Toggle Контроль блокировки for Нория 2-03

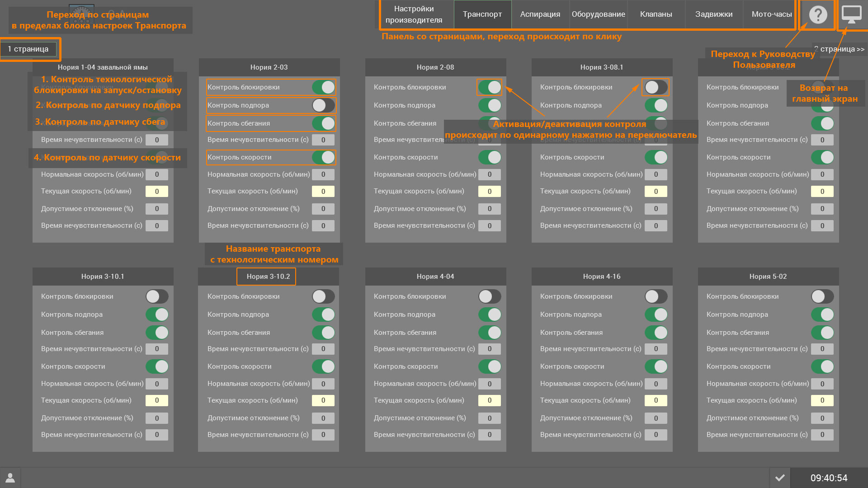click(x=323, y=87)
